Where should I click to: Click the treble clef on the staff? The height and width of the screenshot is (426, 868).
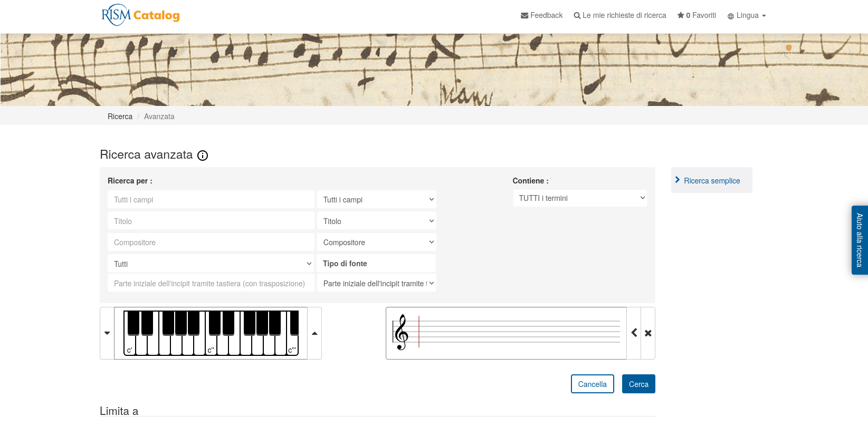401,332
